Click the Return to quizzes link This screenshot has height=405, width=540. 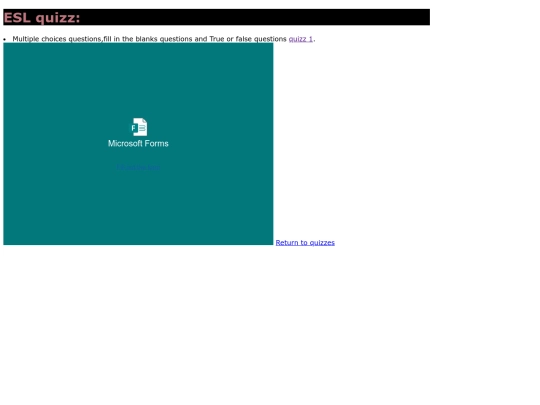coord(305,242)
